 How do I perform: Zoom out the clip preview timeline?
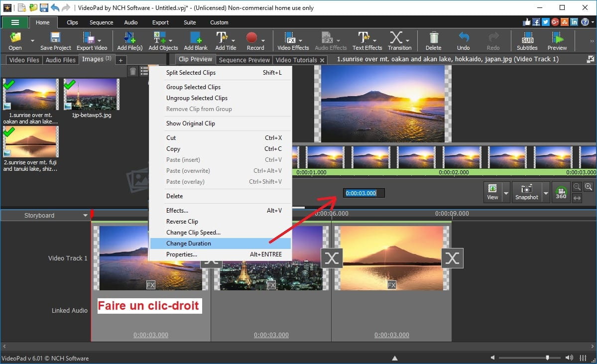tap(577, 187)
